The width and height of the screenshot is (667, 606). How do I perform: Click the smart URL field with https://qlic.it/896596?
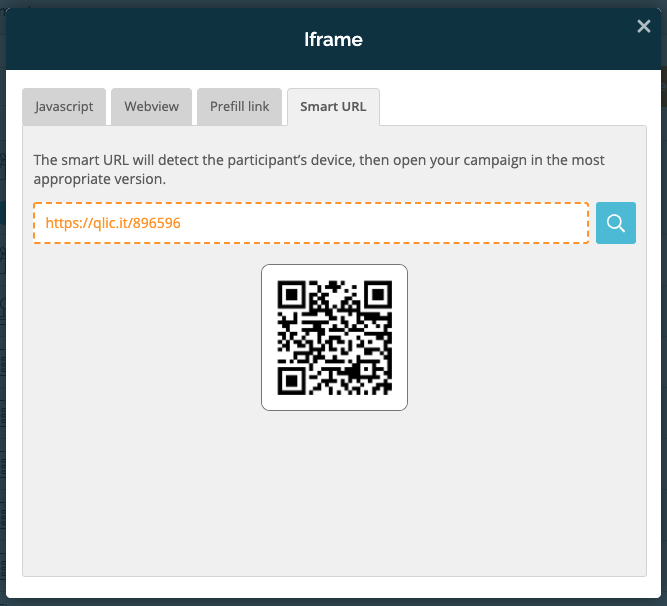(311, 223)
